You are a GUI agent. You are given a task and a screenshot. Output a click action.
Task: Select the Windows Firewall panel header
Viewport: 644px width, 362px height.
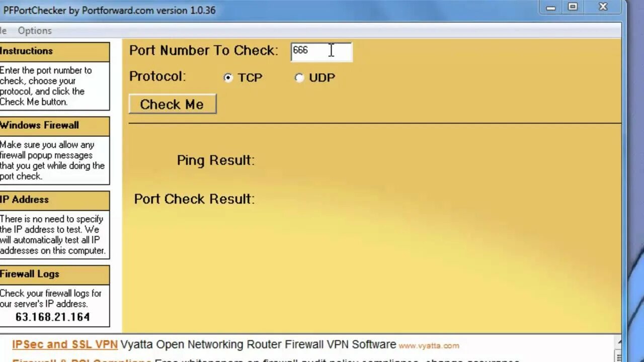[40, 125]
